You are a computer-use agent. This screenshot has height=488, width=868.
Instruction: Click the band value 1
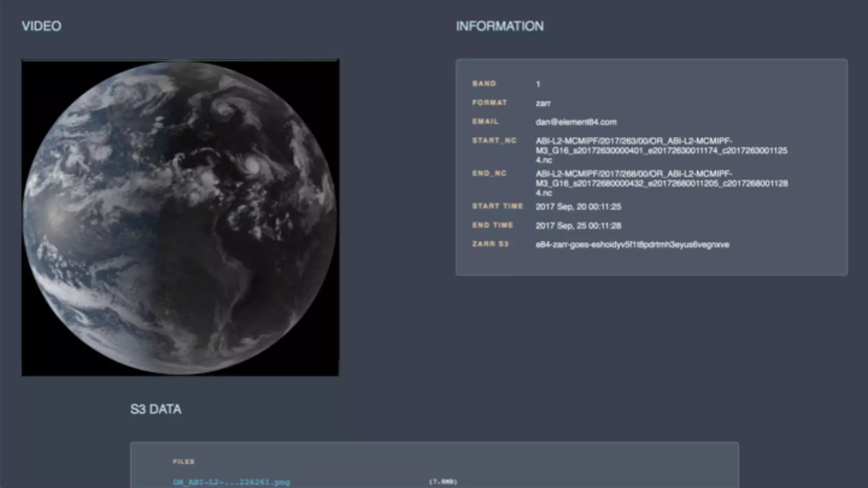pyautogui.click(x=538, y=84)
